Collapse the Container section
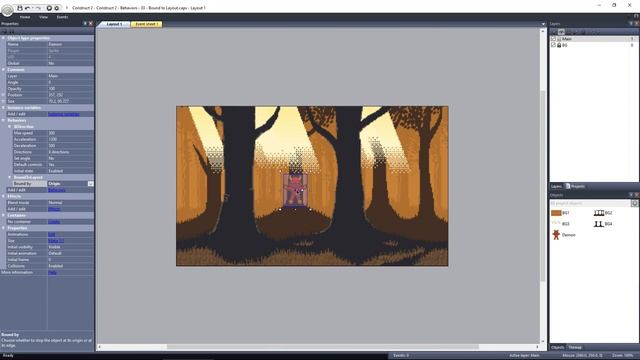The image size is (640, 360). click(3, 215)
